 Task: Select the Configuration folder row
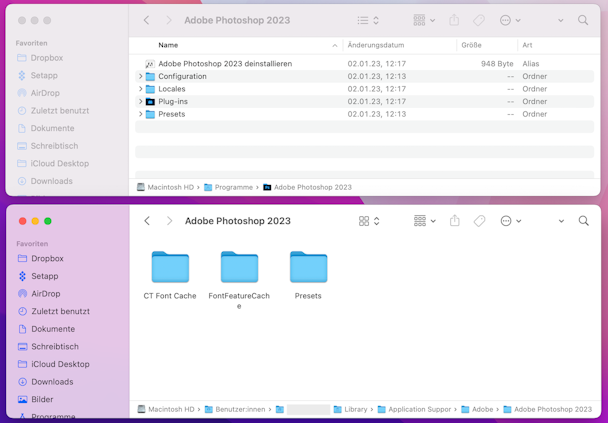(364, 76)
